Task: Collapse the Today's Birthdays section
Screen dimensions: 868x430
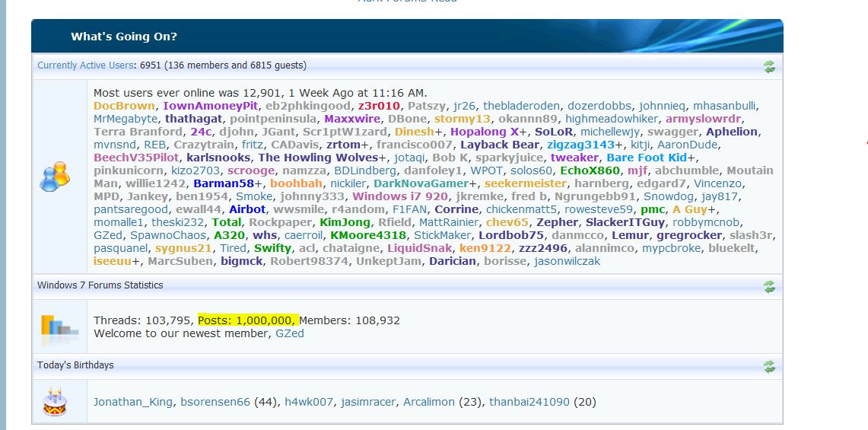Action: 769,366
